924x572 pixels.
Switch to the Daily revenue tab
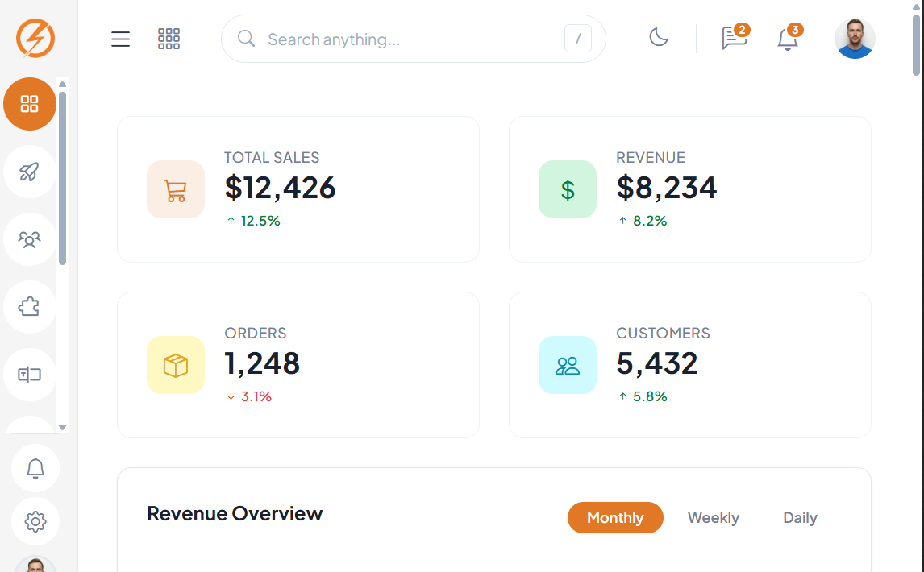point(799,517)
